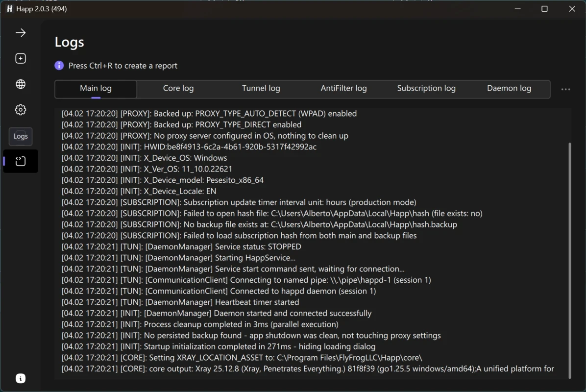This screenshot has height=392, width=586.
Task: Click the X_Ver_OS: 11_10.0.22621 line
Action: tap(147, 169)
